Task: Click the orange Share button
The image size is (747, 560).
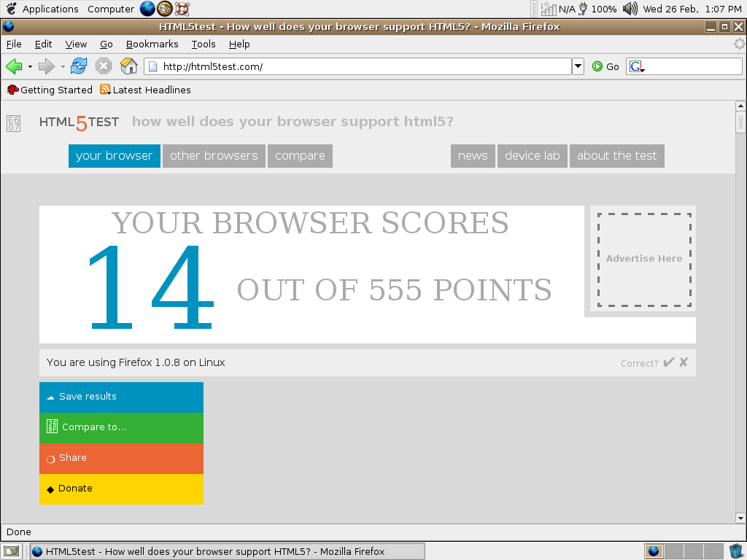Action: (122, 458)
